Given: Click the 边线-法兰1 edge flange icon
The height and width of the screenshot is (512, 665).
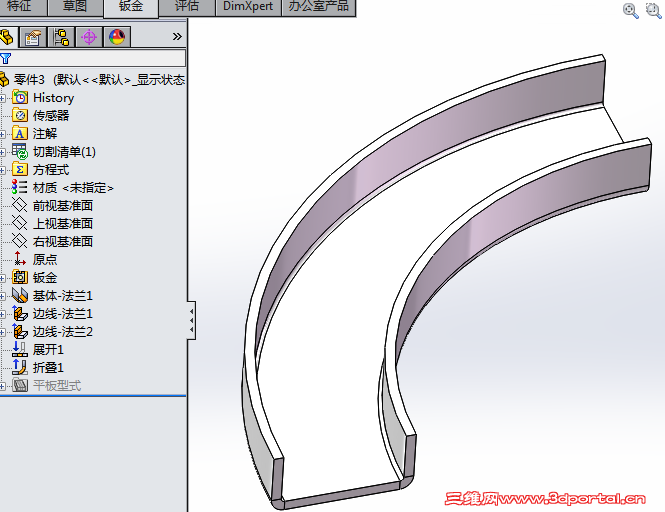Looking at the screenshot, I should 20,313.
